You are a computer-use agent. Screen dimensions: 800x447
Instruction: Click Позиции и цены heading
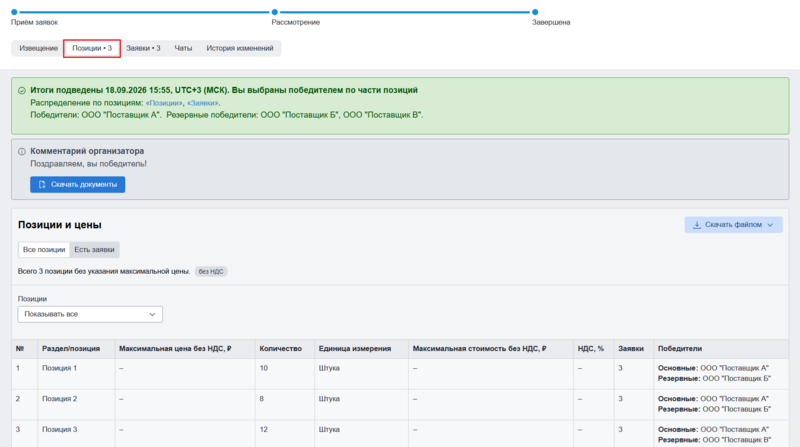60,225
